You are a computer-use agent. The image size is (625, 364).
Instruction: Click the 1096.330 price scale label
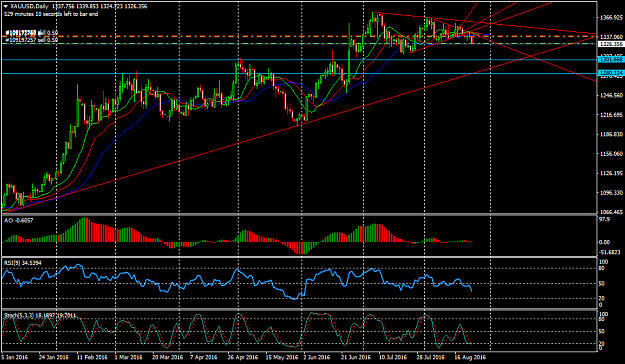[x=611, y=193]
